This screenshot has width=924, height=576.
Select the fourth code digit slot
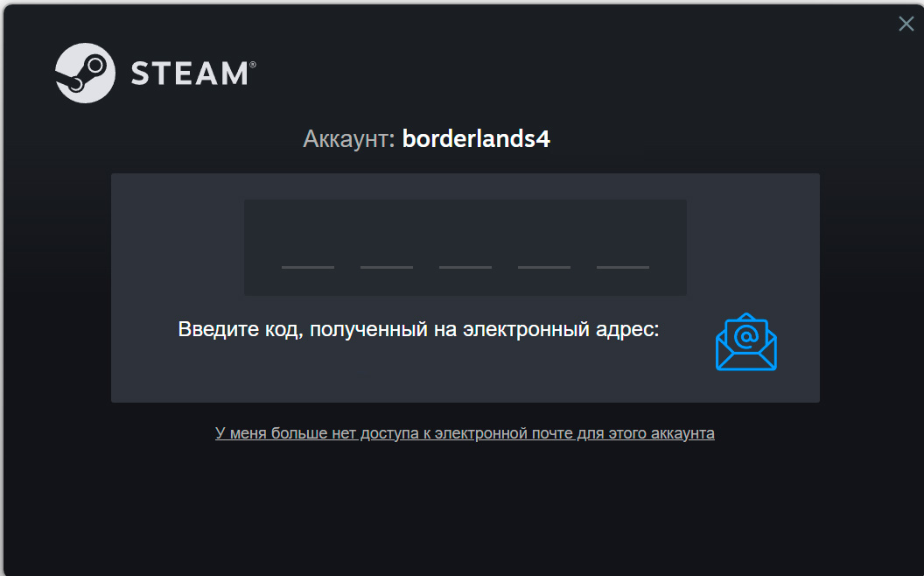(x=544, y=248)
